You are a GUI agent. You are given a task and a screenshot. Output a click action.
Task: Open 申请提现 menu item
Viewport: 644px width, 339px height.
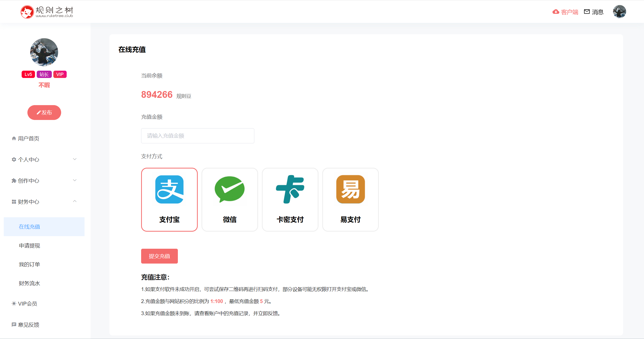tap(29, 246)
